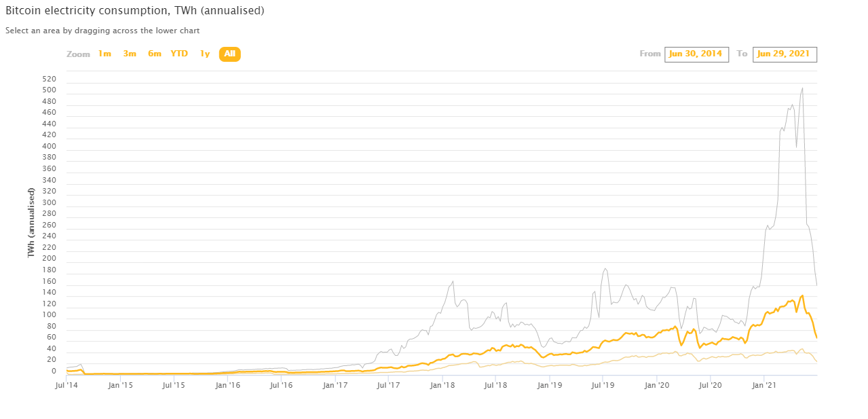868x419 pixels.
Task: Click the 'To' label beside the date field
Action: coord(742,54)
